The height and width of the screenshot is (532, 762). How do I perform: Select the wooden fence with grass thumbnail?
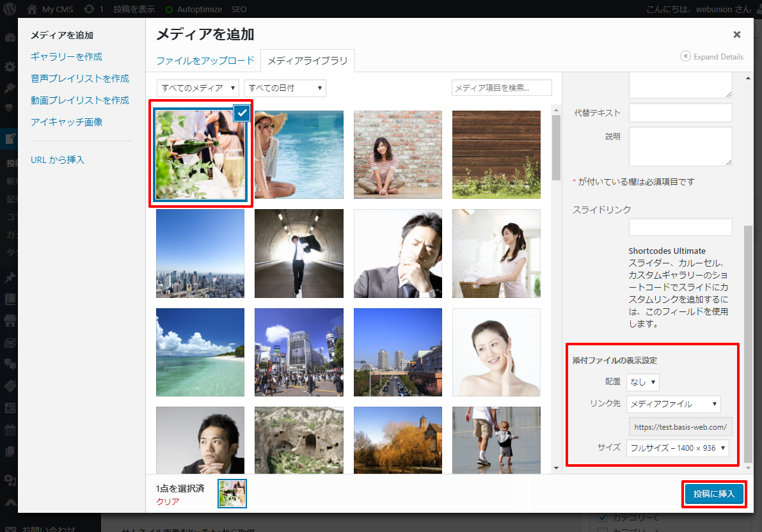point(496,155)
